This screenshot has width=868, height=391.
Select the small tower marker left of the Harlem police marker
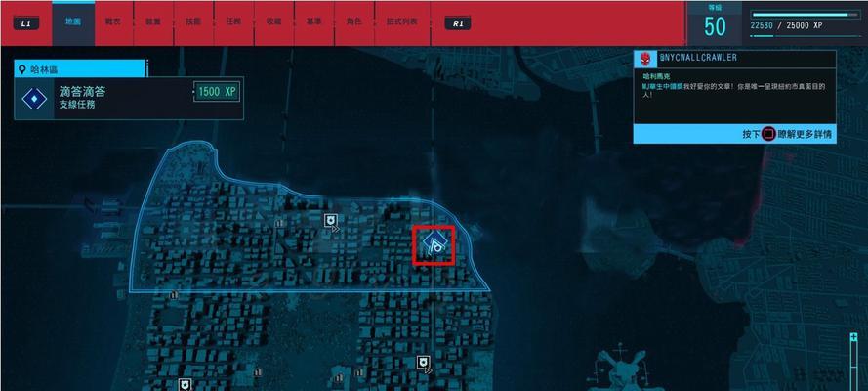tap(279, 223)
